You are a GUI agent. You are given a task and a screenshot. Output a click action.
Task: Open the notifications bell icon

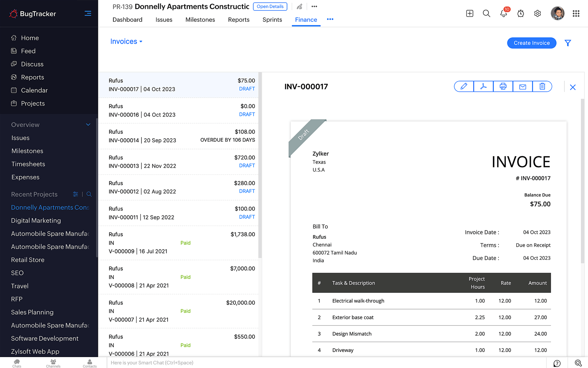tap(503, 13)
